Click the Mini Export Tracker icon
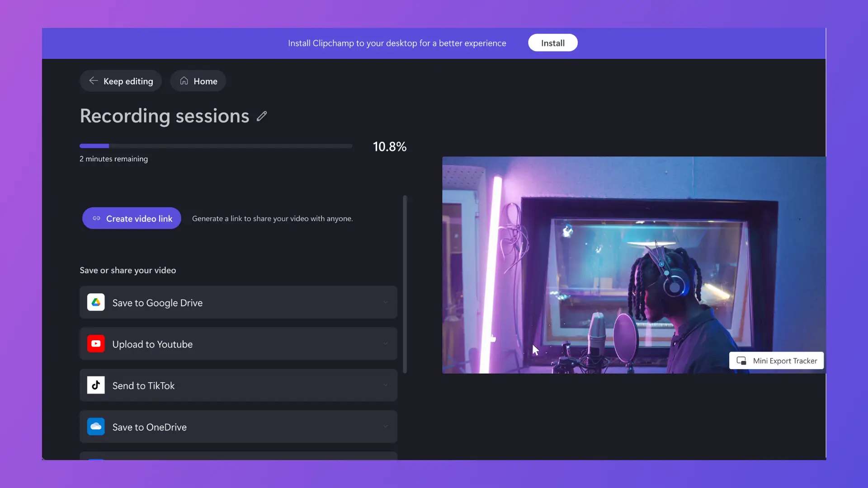This screenshot has height=488, width=868. (x=742, y=361)
